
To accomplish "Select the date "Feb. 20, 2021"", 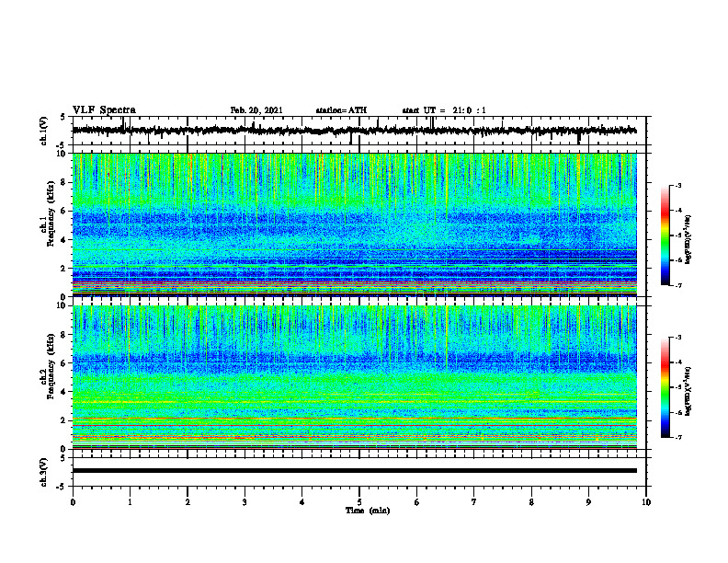I will click(256, 110).
